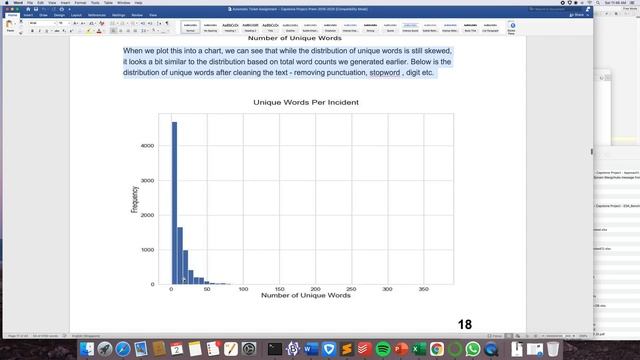
Task: Toggle align text left
Action: pos(113,31)
